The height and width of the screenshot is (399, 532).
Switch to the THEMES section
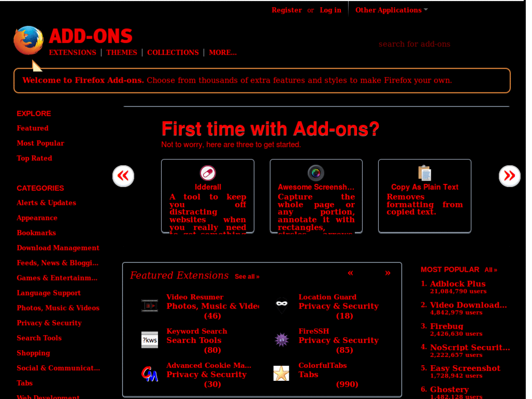coord(122,52)
